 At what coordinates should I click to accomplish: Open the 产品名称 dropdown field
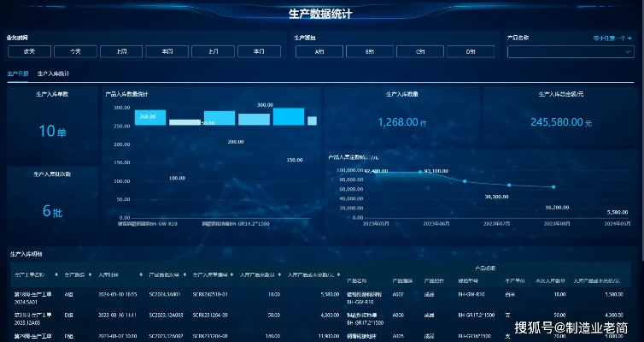click(x=568, y=52)
